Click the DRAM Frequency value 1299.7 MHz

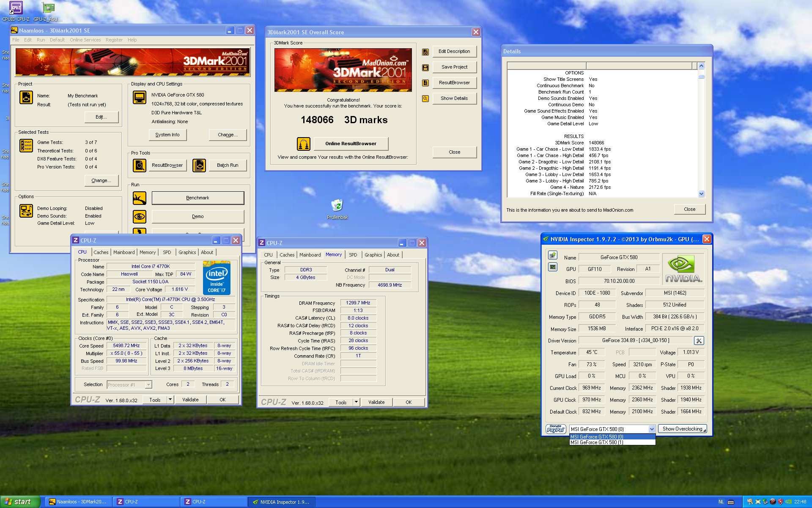358,303
